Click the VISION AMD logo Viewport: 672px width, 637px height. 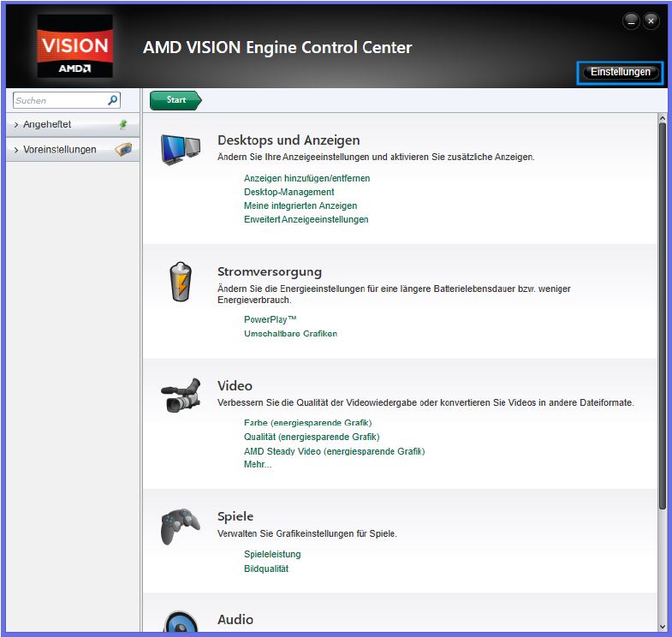point(75,46)
